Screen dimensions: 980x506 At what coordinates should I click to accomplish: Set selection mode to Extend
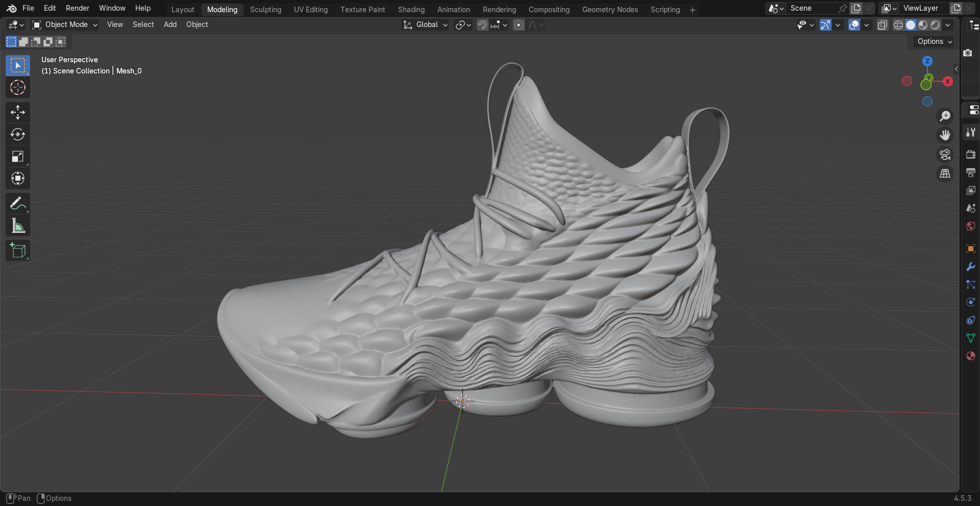23,42
